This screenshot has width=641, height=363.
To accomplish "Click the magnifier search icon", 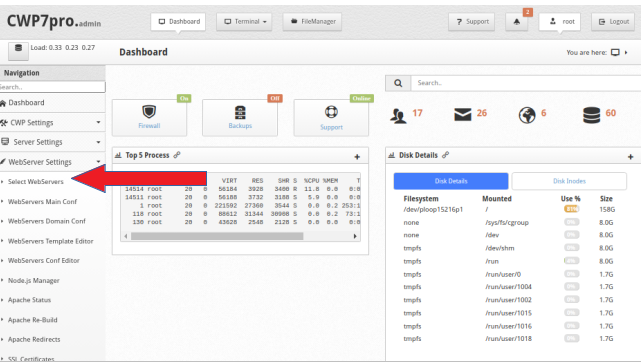I will click(398, 83).
